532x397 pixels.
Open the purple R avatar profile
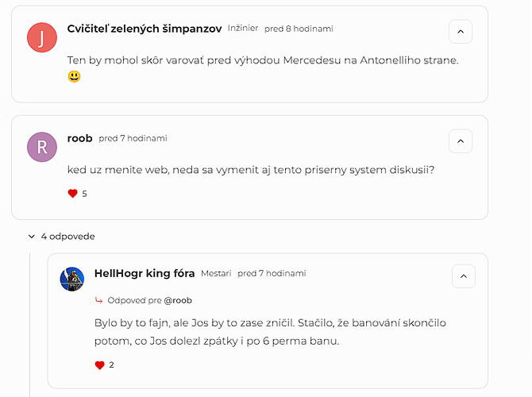click(42, 147)
